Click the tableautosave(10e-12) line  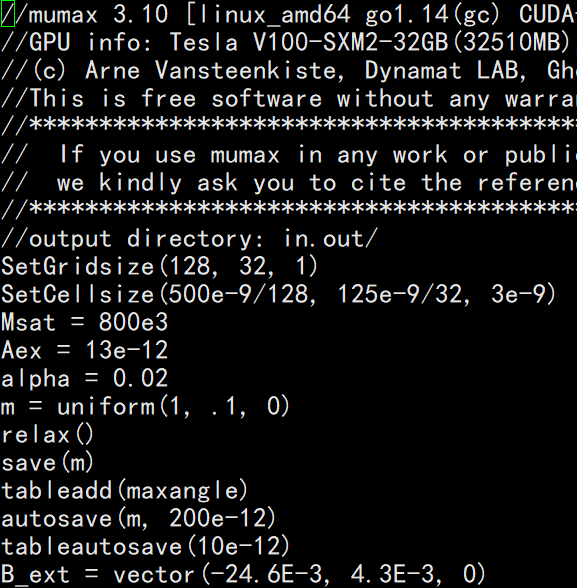[x=146, y=547]
